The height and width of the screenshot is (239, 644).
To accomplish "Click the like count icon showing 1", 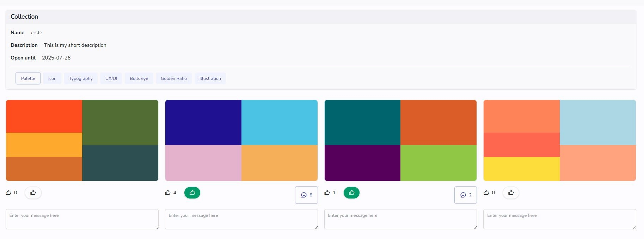I will [x=327, y=193].
